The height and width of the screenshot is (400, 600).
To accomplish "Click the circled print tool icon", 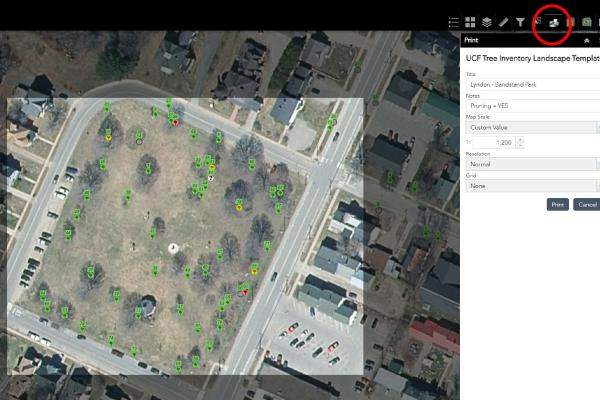I will coord(552,21).
